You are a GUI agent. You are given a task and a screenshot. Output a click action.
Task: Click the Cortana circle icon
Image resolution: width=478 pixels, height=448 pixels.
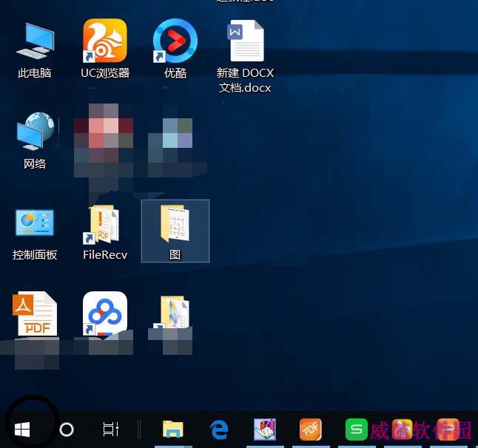67,430
